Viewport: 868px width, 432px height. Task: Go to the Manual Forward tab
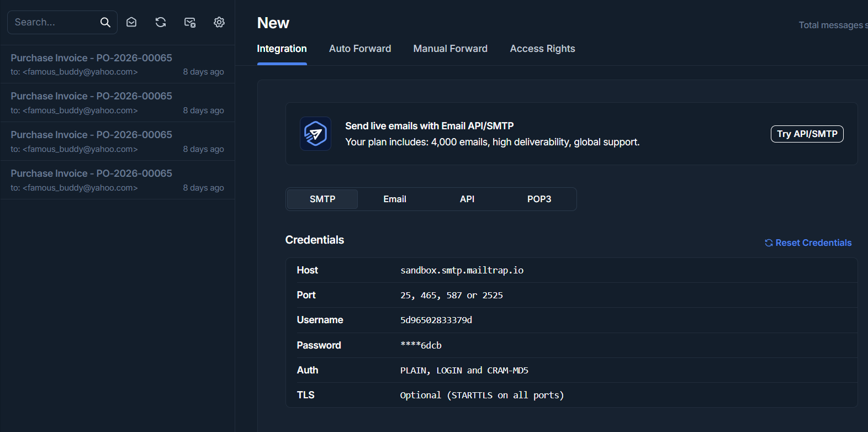450,49
